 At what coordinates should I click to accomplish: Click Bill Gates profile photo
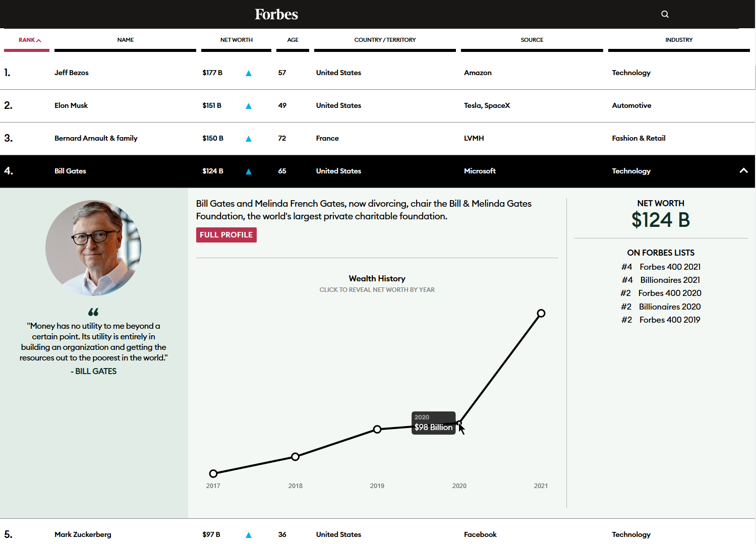pos(93,248)
